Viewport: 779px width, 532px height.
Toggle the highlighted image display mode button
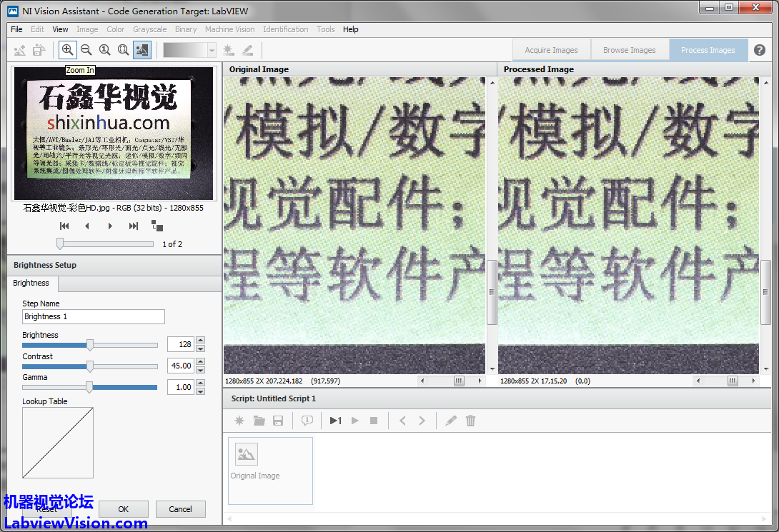142,50
